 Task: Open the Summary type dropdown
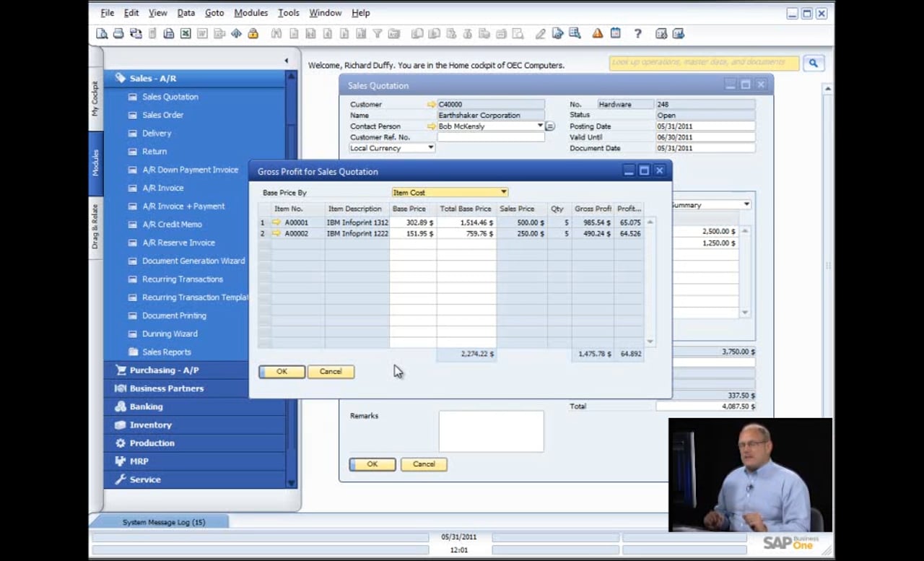tap(746, 205)
